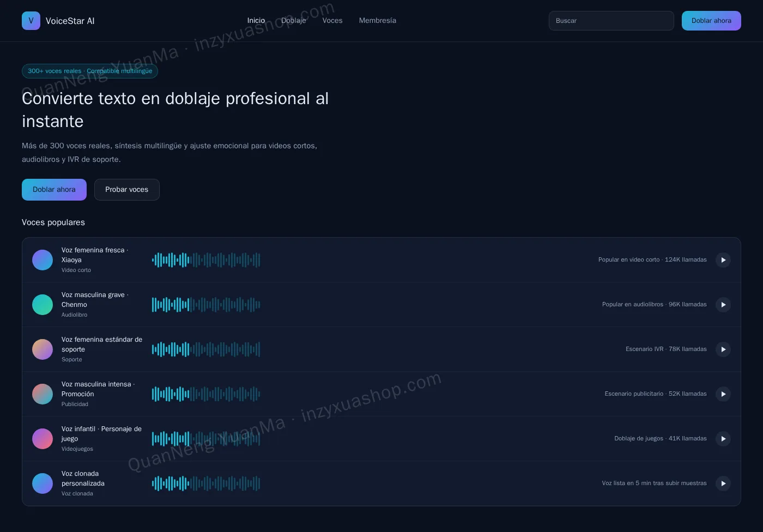This screenshot has height=532, width=763.
Task: Click the Probar voces button
Action: tap(127, 190)
